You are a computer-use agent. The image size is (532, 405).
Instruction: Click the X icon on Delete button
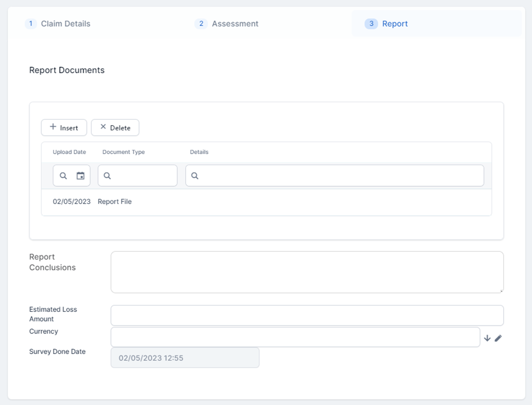103,127
